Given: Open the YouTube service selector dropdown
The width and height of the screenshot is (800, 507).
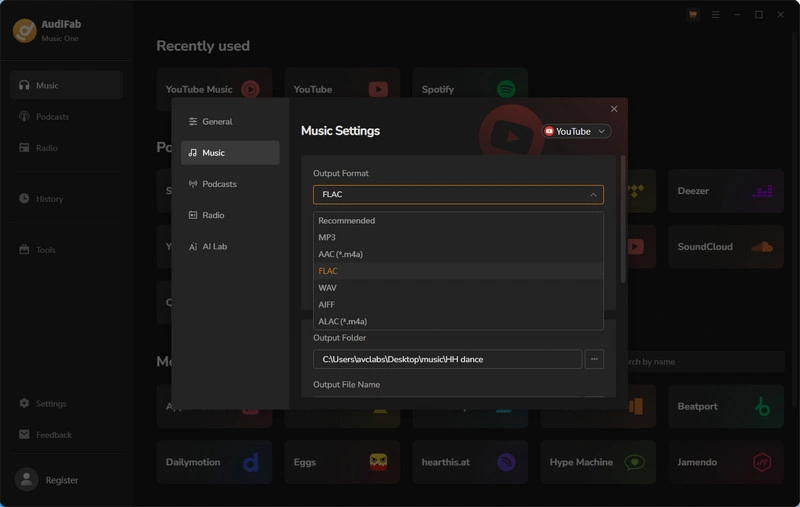Looking at the screenshot, I should click(x=576, y=132).
